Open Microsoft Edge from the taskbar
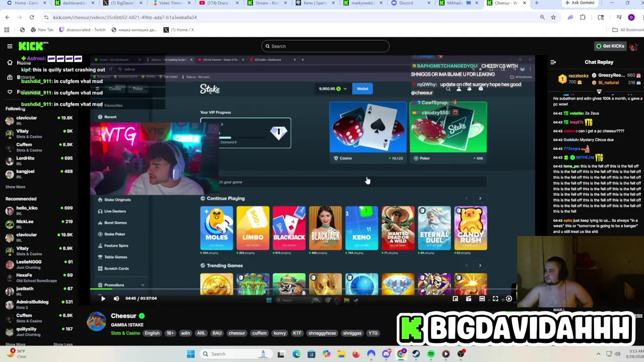 coord(296,354)
